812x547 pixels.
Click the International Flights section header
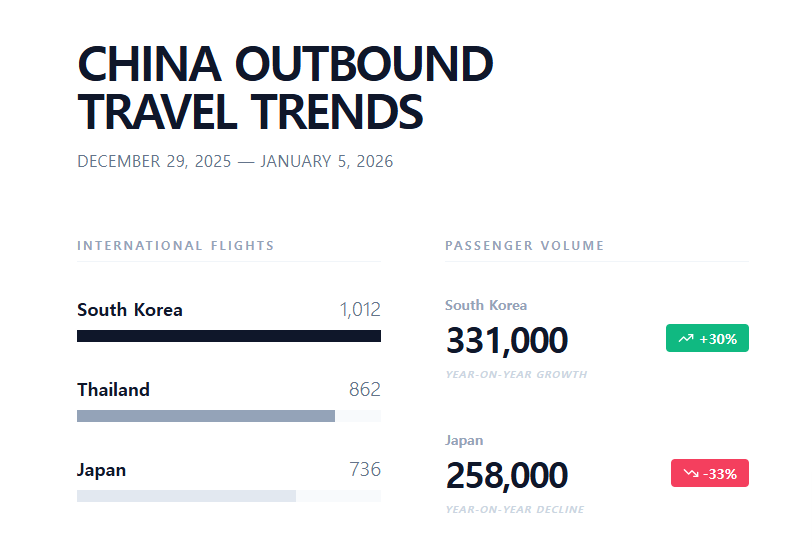(175, 246)
